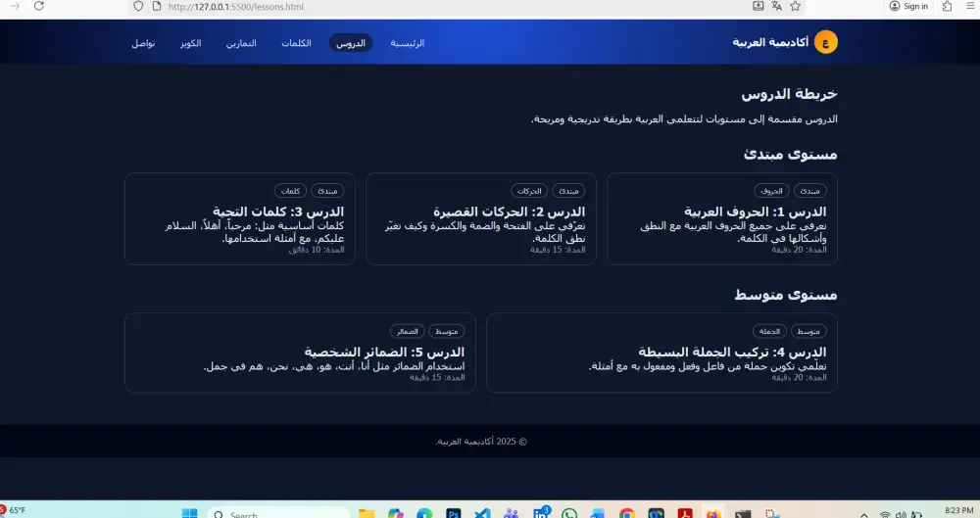This screenshot has height=518, width=980.
Task: Open Photoshop from the taskbar
Action: point(453,514)
